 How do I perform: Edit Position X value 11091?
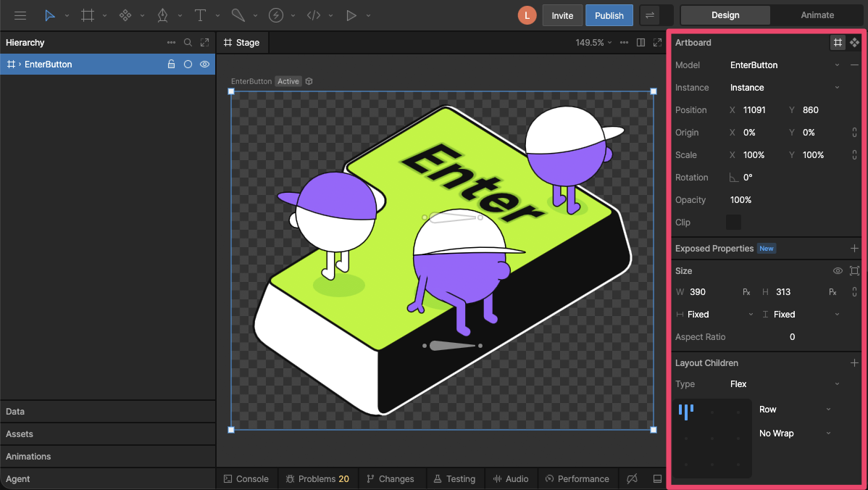pyautogui.click(x=754, y=110)
